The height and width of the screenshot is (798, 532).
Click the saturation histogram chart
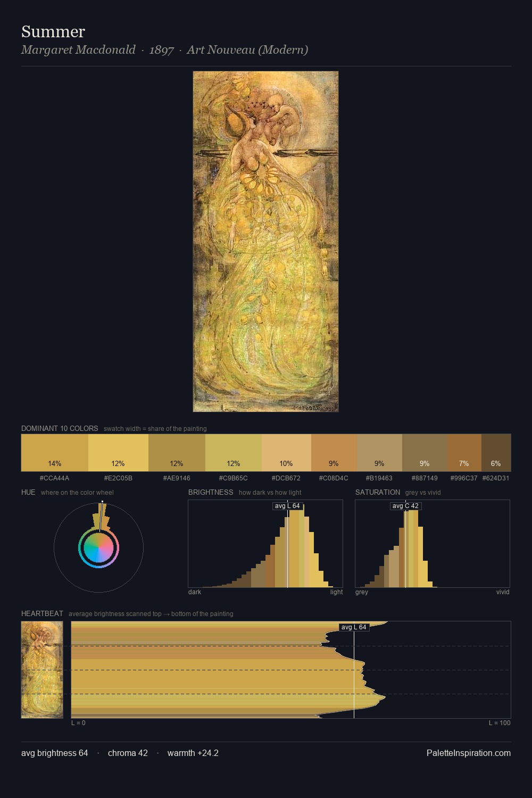point(433,544)
